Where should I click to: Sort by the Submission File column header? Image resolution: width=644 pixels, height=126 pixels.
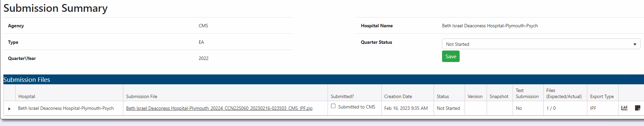141,96
